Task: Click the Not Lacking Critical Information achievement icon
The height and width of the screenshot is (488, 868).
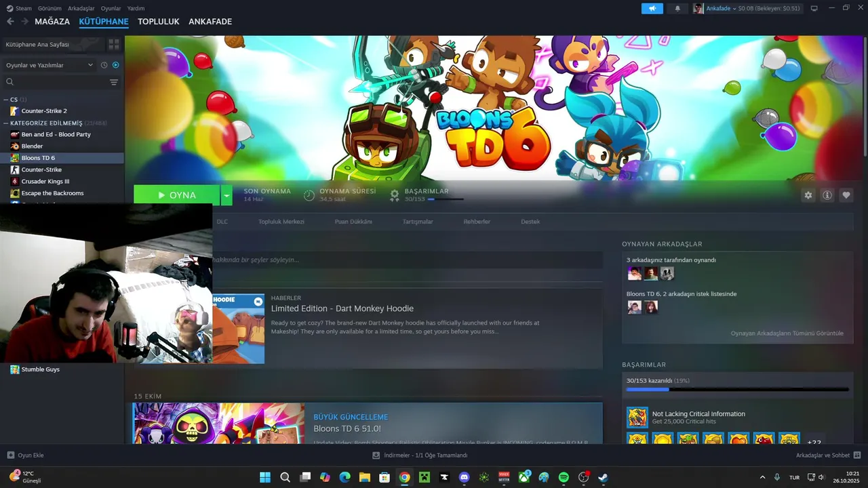Action: [637, 418]
